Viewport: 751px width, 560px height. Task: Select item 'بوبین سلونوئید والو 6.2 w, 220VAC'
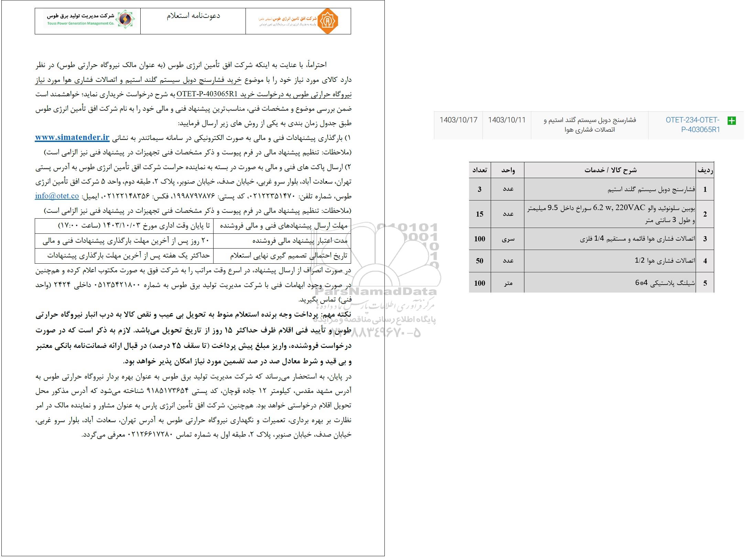pos(610,214)
